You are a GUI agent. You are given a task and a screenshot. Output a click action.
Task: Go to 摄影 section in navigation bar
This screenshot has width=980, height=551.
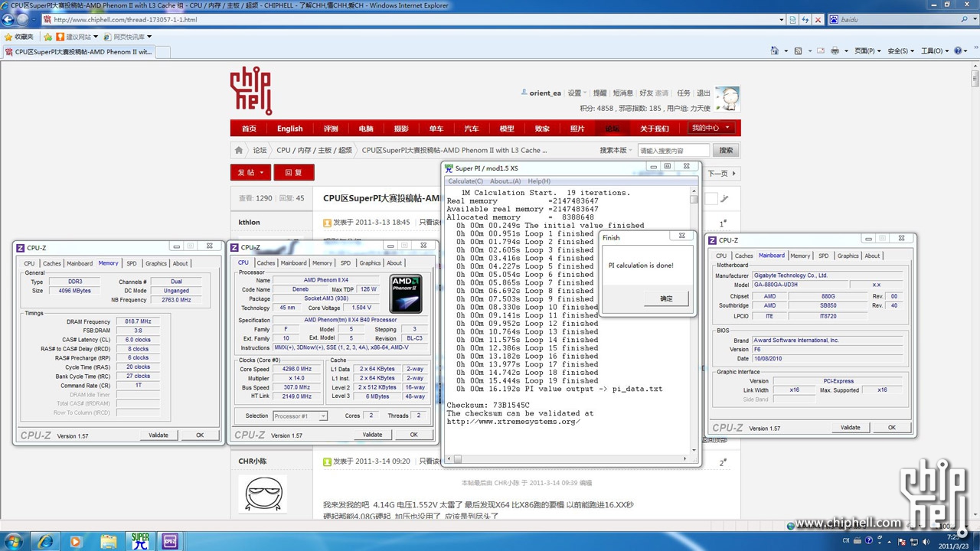click(x=401, y=129)
